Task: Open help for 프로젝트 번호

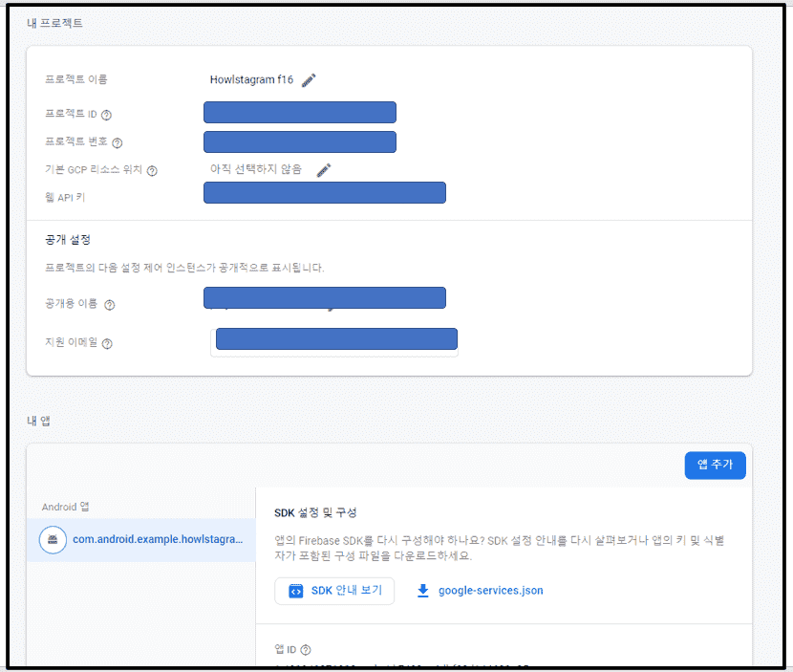Action: click(118, 143)
